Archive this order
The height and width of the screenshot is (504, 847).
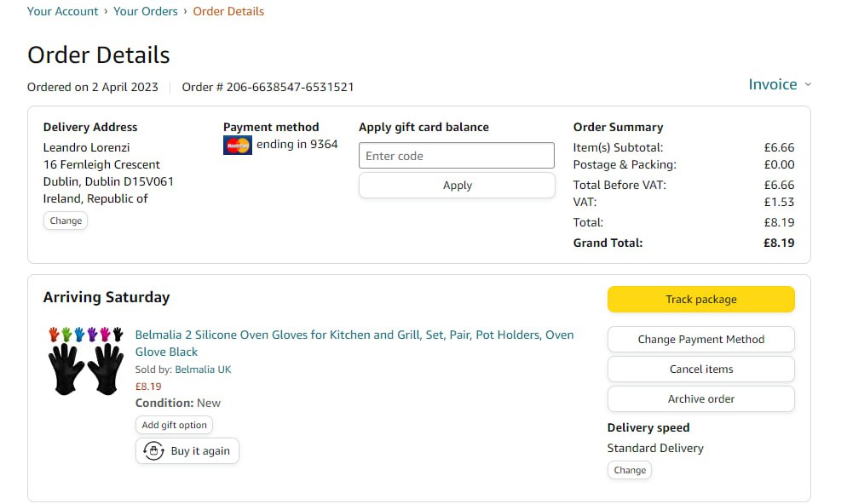coord(700,398)
